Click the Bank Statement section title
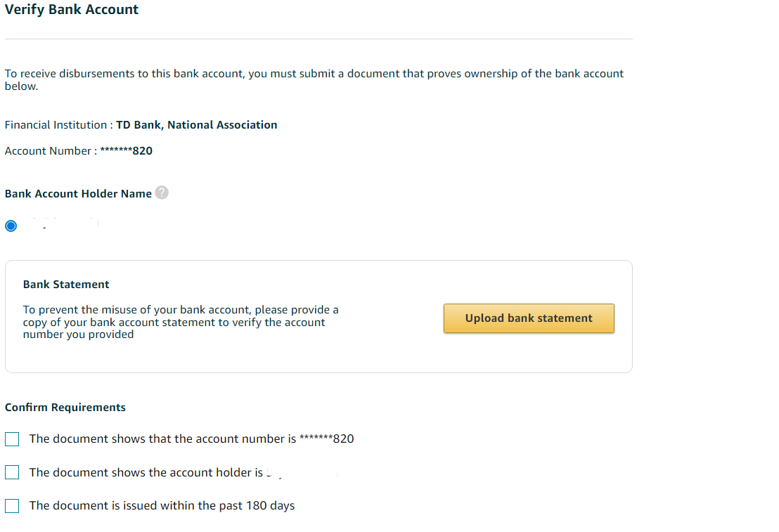Screen dimensions: 779x532 (66, 285)
